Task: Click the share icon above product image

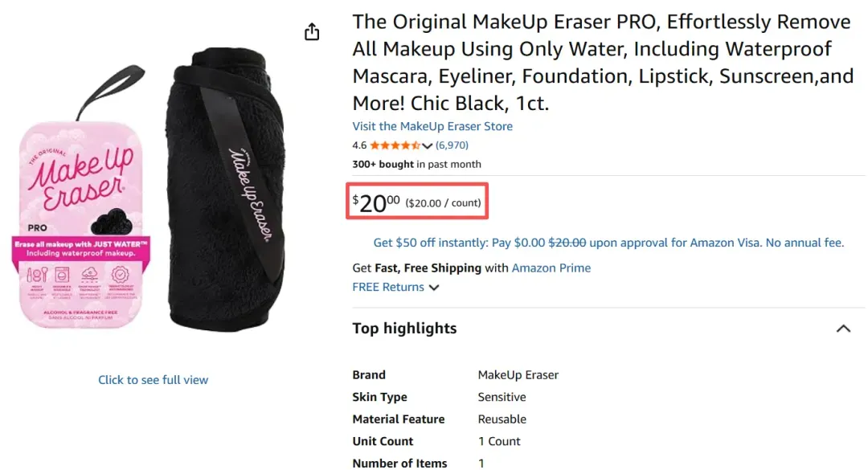Action: click(312, 31)
